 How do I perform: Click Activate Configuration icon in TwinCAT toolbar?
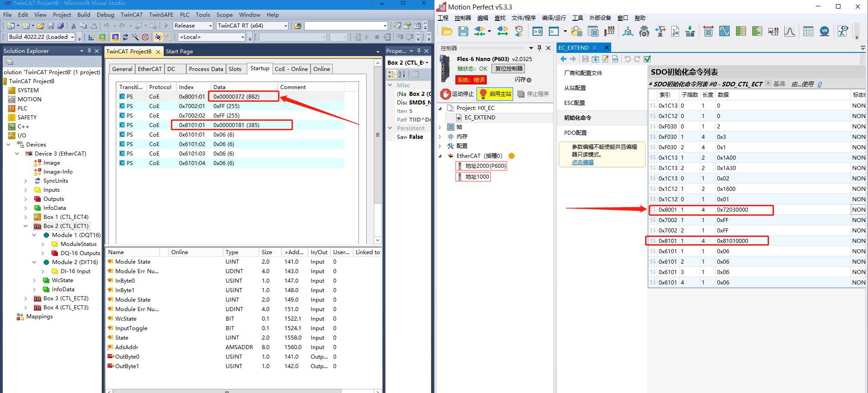[91, 37]
